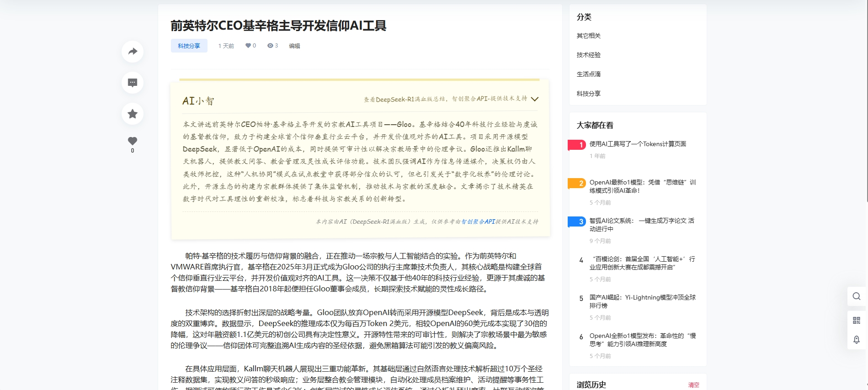The image size is (868, 390).
Task: Click small heart icon in article meta
Action: point(248,46)
